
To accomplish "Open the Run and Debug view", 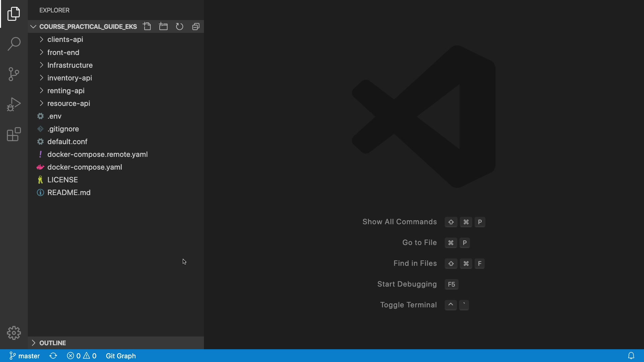I will point(14,104).
